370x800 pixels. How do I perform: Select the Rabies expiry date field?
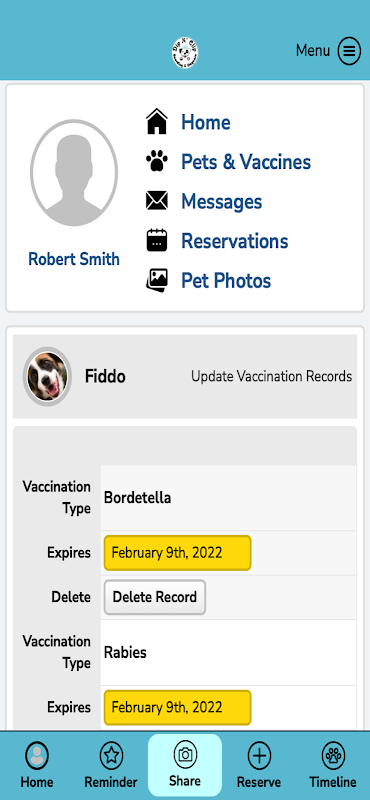click(178, 708)
